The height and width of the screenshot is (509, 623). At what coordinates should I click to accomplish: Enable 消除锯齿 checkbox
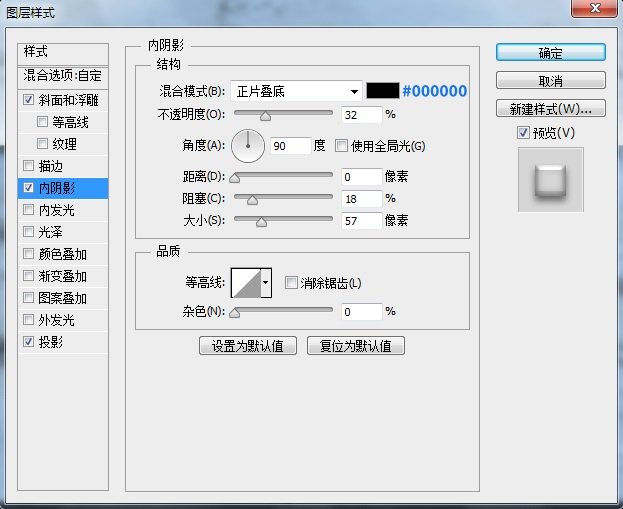291,283
